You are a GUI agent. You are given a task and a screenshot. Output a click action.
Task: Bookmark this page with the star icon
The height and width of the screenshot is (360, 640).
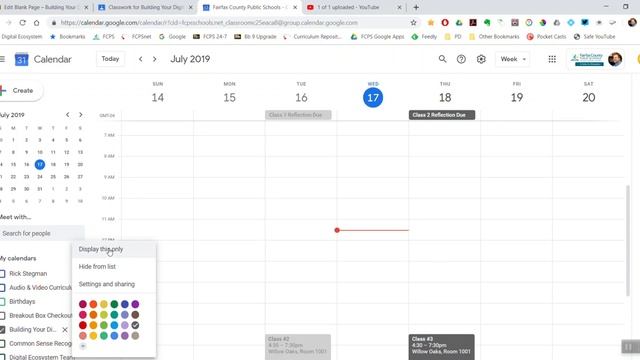[x=413, y=23]
